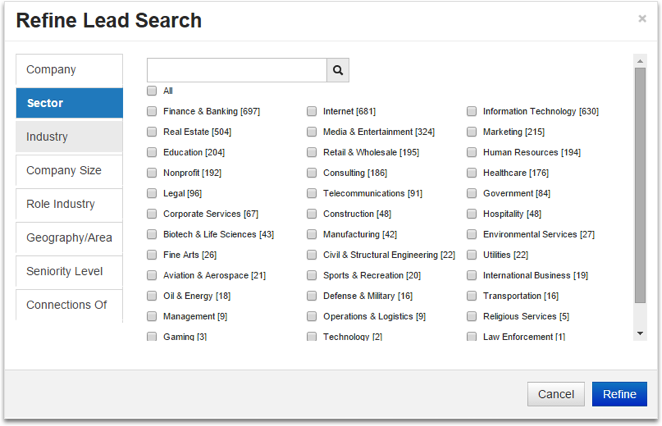Click the search magnifier icon button
This screenshot has height=426, width=662.
(338, 70)
